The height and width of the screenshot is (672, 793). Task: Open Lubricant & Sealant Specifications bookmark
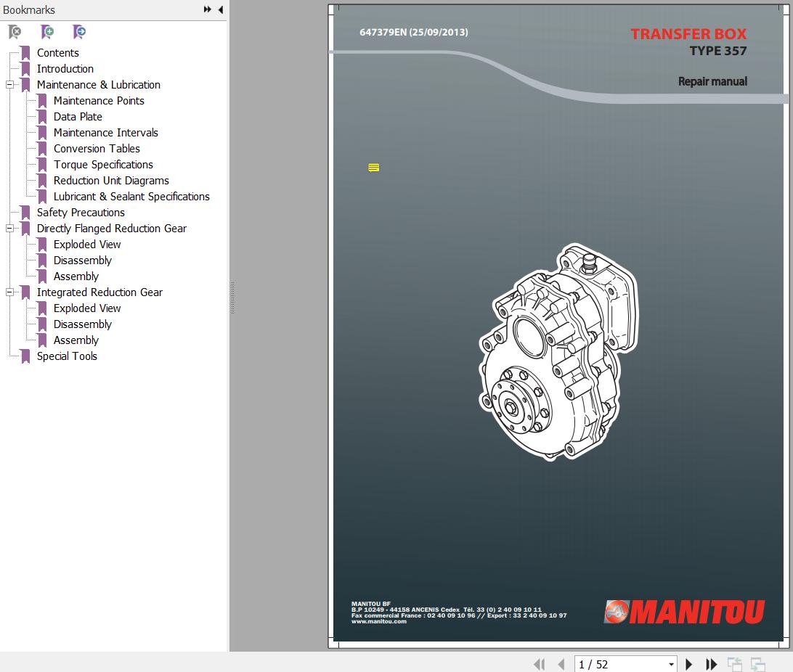pos(131,197)
